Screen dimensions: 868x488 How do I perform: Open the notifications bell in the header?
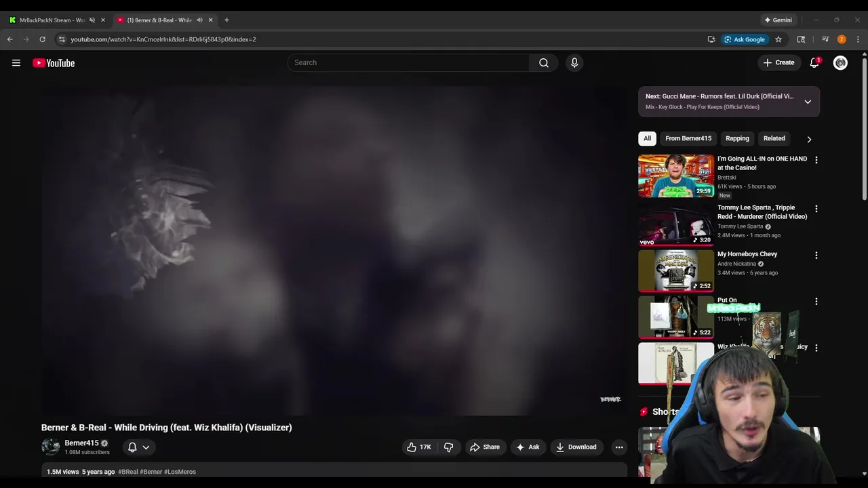pyautogui.click(x=814, y=62)
